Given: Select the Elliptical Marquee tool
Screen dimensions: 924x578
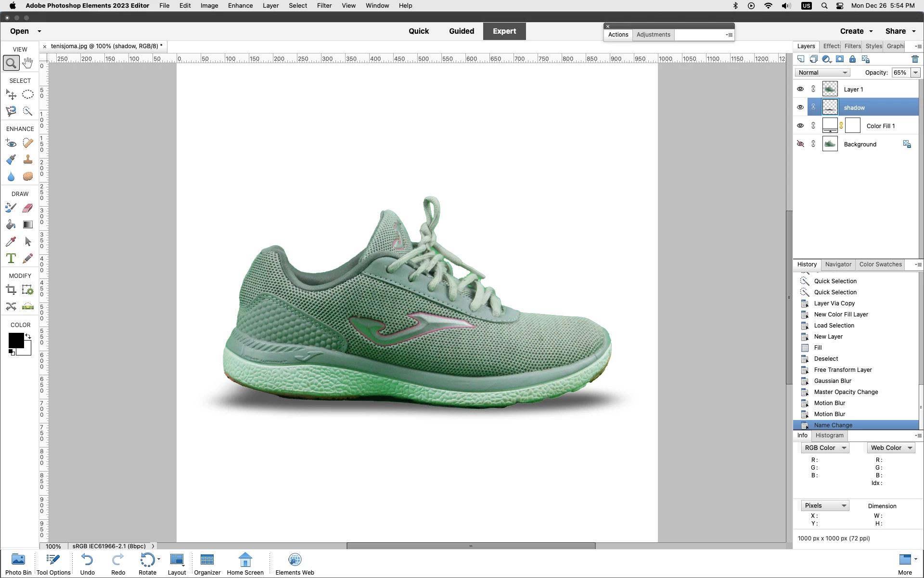Looking at the screenshot, I should (28, 94).
